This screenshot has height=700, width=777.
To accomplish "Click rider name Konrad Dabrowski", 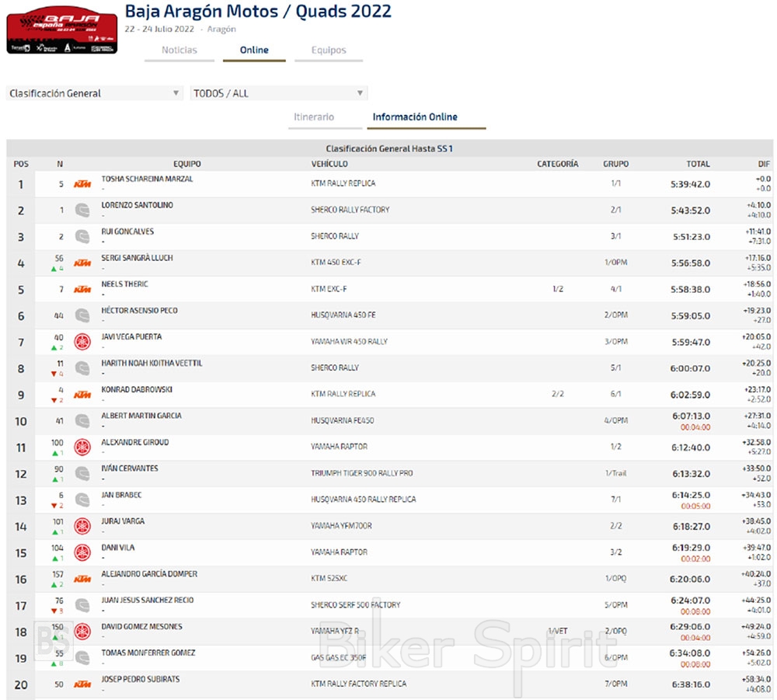I will 137,389.
